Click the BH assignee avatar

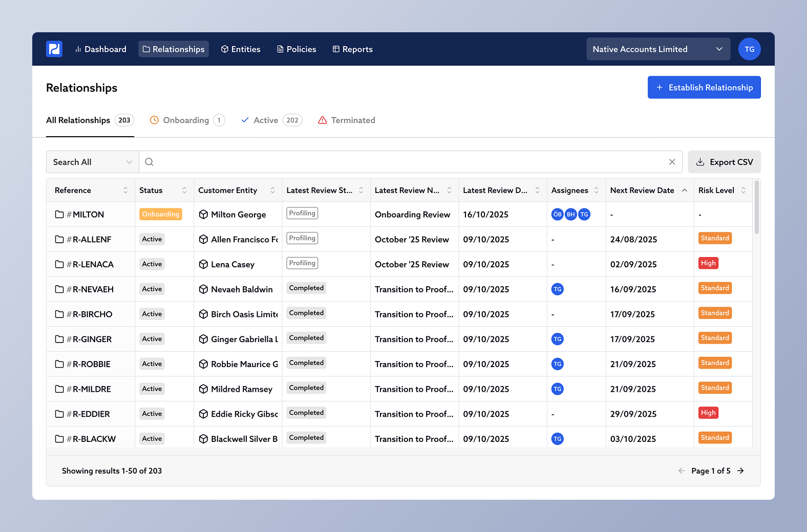(570, 215)
